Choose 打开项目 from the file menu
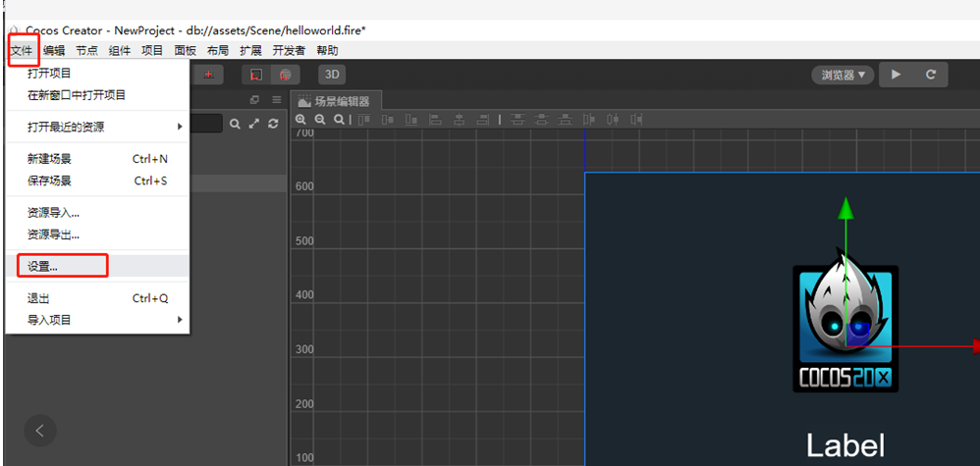Viewport: 980px width, 466px height. tap(97, 73)
